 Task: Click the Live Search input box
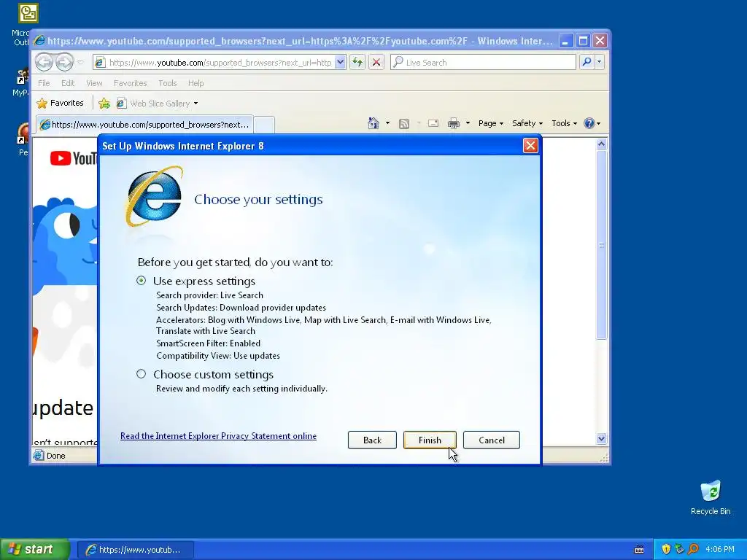(483, 63)
